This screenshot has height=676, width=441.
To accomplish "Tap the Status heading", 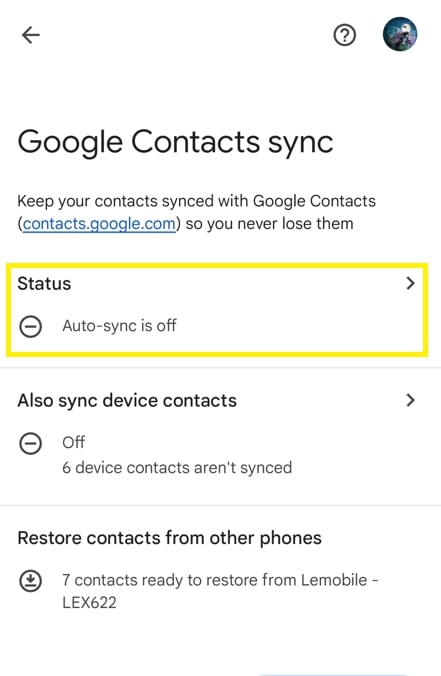I will (44, 284).
